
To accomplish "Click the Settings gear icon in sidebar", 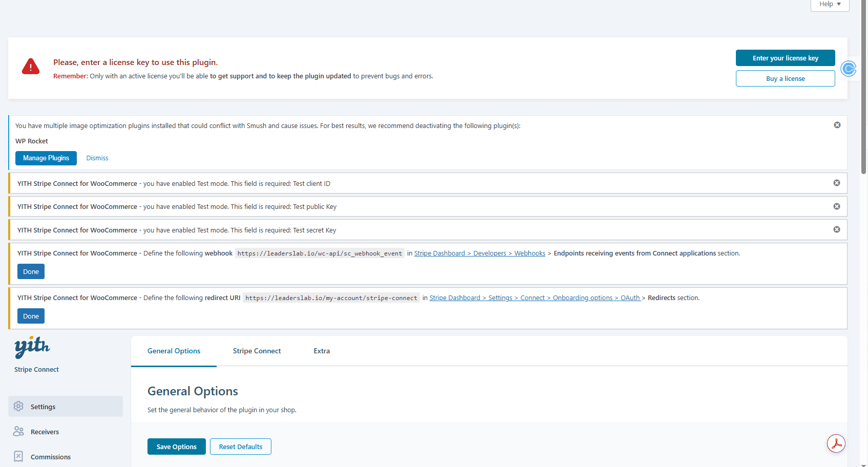I will 18,406.
